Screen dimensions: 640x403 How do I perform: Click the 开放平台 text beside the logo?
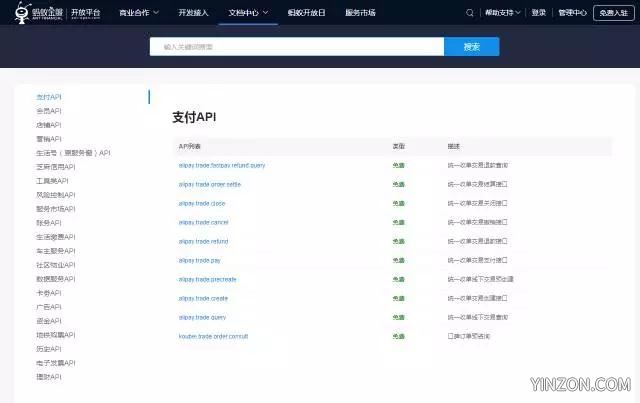click(85, 13)
